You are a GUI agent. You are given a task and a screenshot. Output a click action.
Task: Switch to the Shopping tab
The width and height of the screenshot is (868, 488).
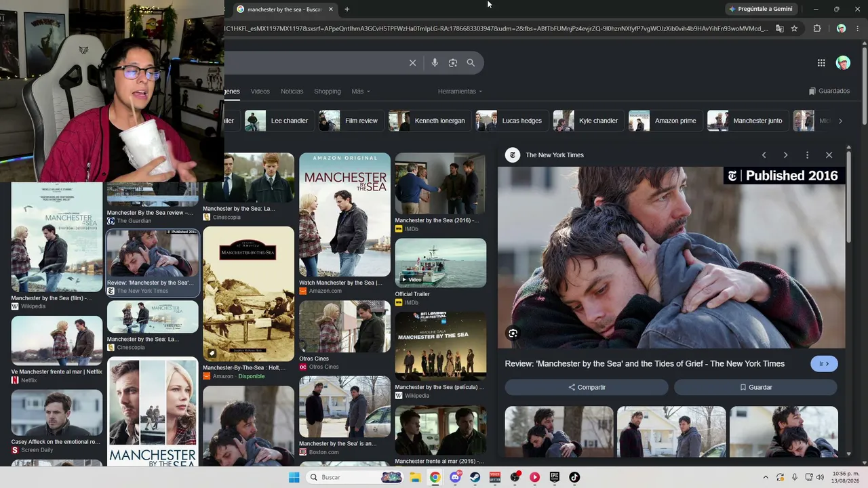coord(327,91)
